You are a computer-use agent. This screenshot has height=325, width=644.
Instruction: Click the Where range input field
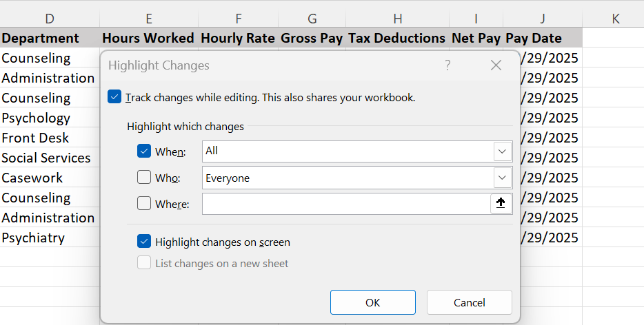click(345, 203)
